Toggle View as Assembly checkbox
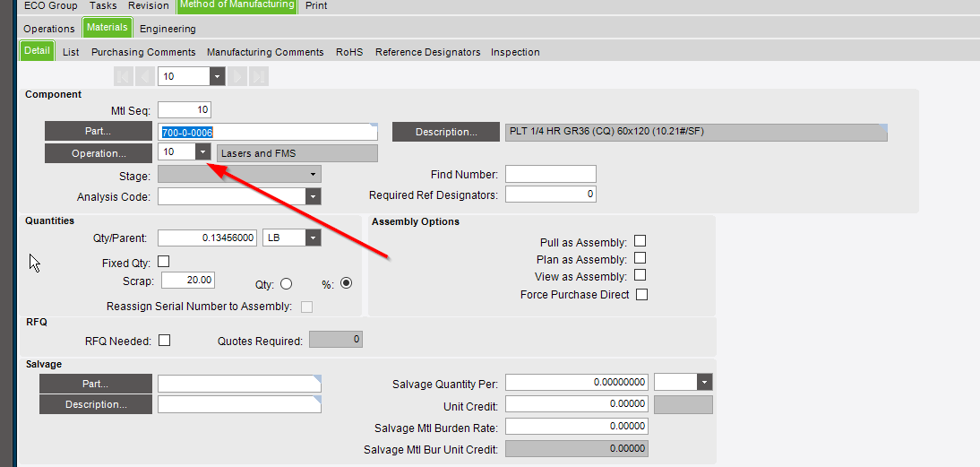The height and width of the screenshot is (467, 980). tap(640, 275)
